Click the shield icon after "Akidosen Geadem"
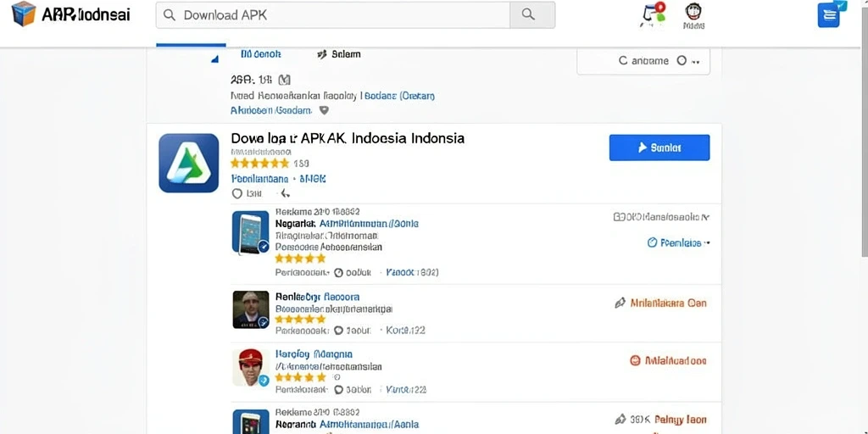This screenshot has width=868, height=434. 325,110
